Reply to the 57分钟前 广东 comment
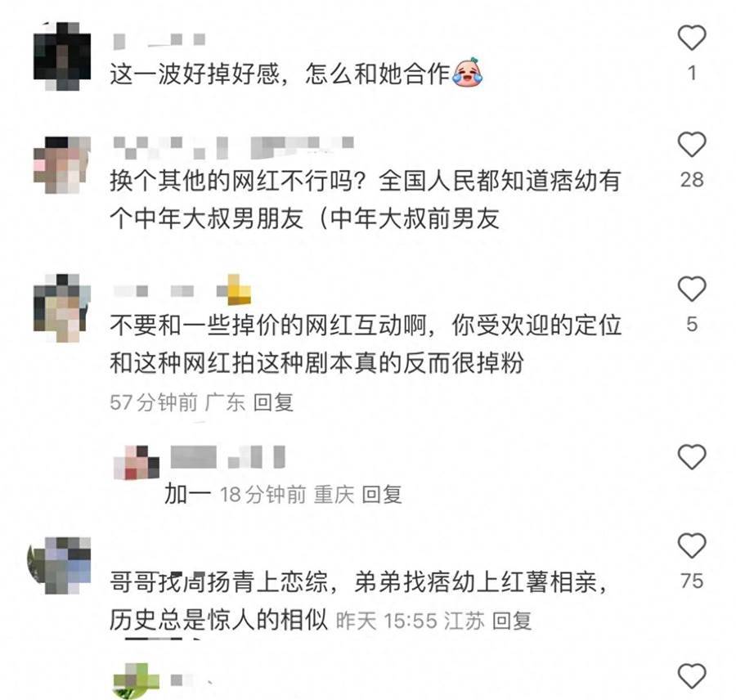 pyautogui.click(x=273, y=403)
